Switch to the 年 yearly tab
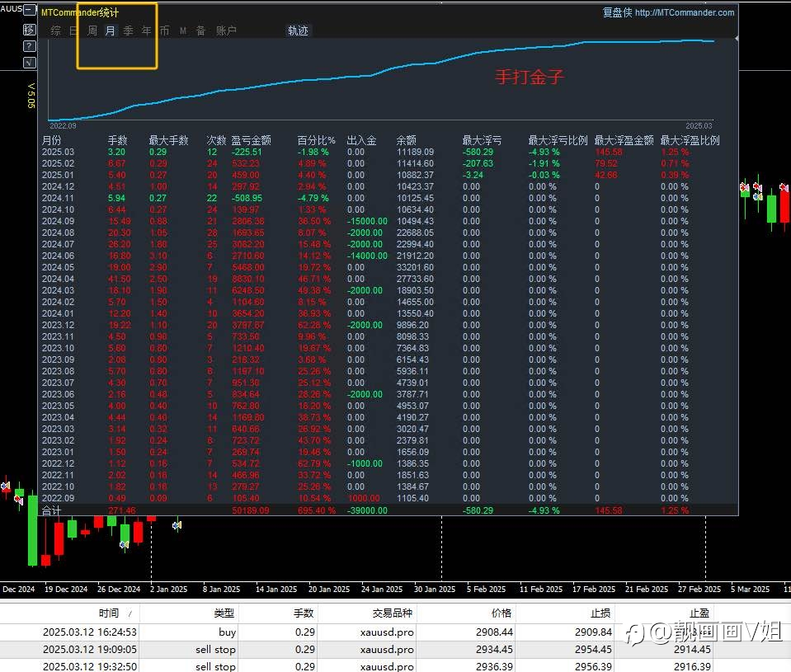791x672 pixels. (146, 31)
